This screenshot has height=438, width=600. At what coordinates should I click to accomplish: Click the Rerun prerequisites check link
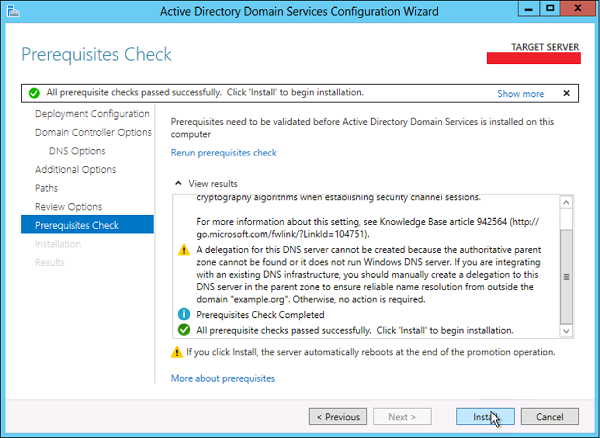pyautogui.click(x=223, y=153)
